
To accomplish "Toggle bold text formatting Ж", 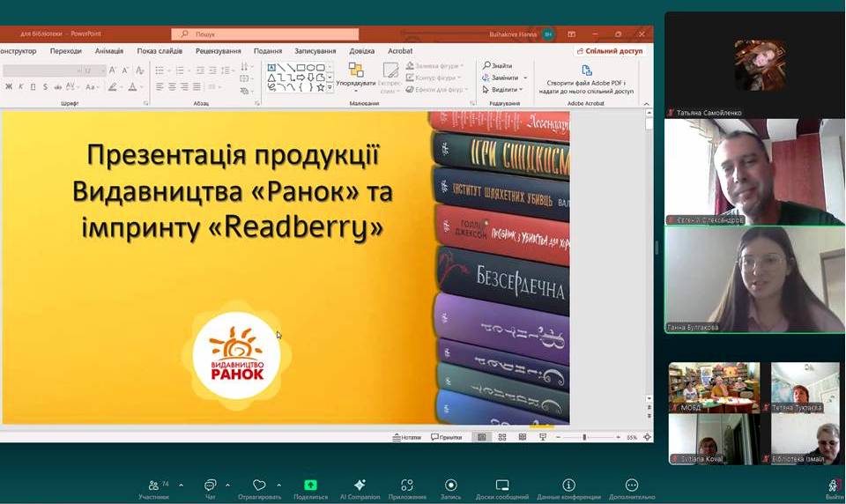I will (9, 87).
